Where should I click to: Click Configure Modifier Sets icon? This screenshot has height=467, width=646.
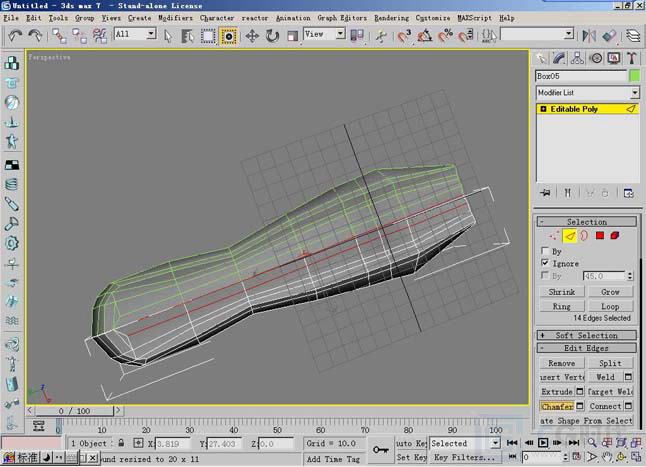628,193
